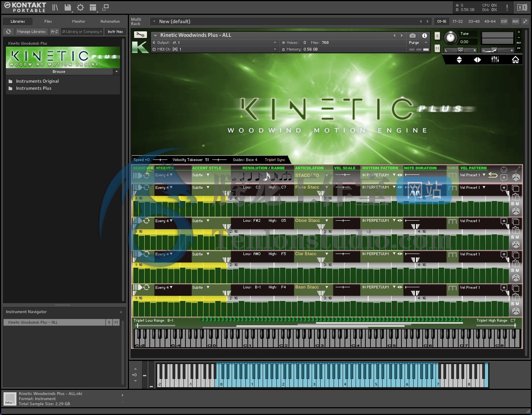532x415 pixels.
Task: Click the camera snapshot icon
Action: pyautogui.click(x=412, y=35)
